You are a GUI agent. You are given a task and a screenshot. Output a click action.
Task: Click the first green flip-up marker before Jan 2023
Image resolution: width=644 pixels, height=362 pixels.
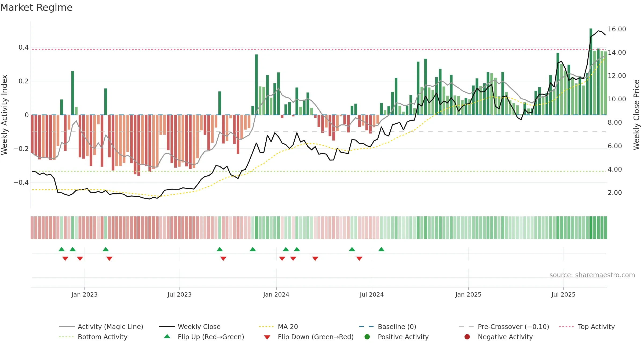[61, 249]
